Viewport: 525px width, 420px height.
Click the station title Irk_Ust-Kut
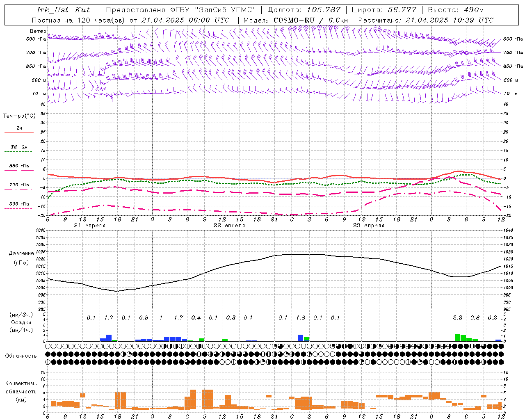coord(64,10)
